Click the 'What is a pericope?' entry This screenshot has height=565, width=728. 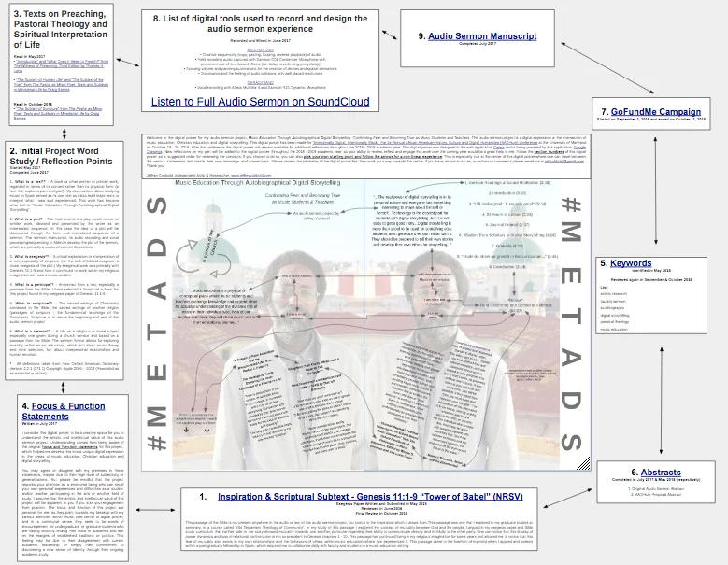click(64, 289)
